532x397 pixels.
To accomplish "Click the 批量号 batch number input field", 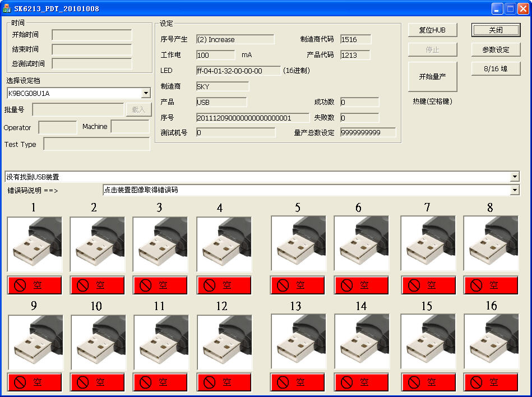I will tap(78, 110).
